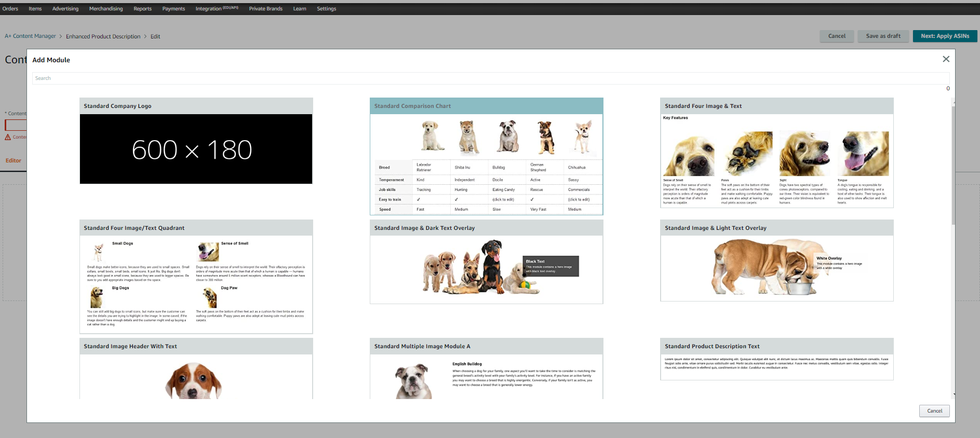Open the Items menu
This screenshot has height=438, width=980.
[x=35, y=9]
